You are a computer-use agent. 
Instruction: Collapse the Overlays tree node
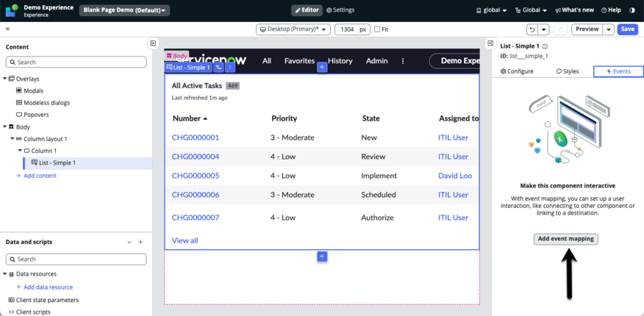[x=5, y=79]
